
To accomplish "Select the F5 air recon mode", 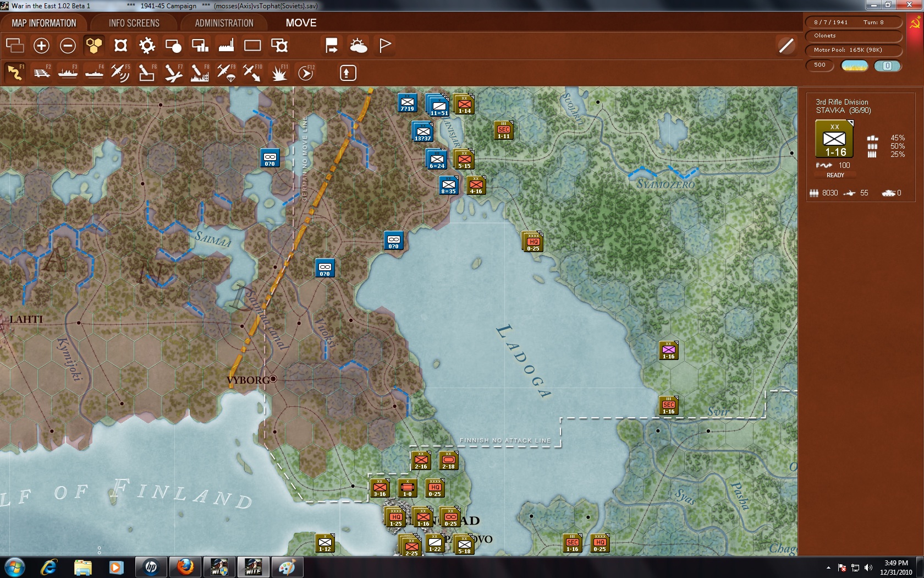I will (120, 73).
